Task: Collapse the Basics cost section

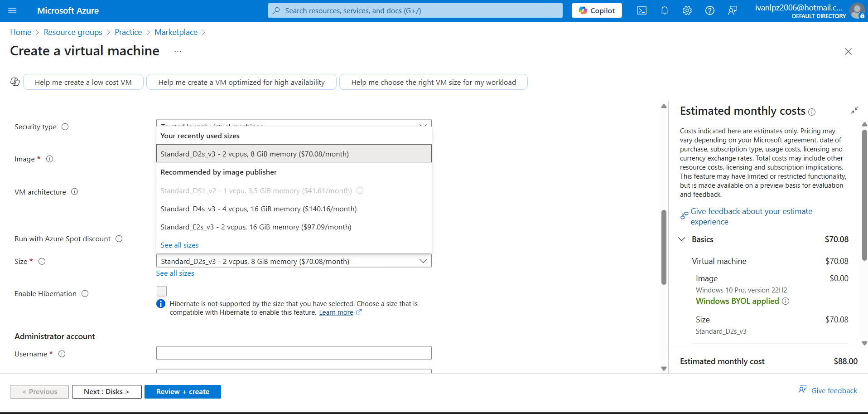Action: 682,239
